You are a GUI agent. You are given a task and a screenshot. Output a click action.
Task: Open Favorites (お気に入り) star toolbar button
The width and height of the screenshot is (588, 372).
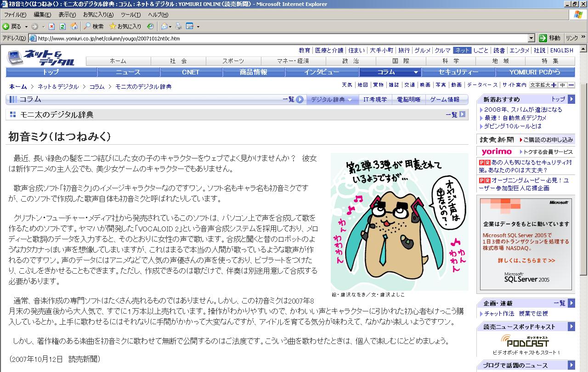[125, 27]
